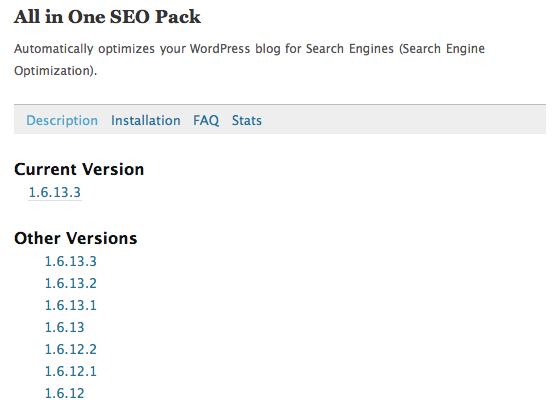Click the word Automatically in the description
Image resolution: width=556 pixels, height=400 pixels.
54,49
